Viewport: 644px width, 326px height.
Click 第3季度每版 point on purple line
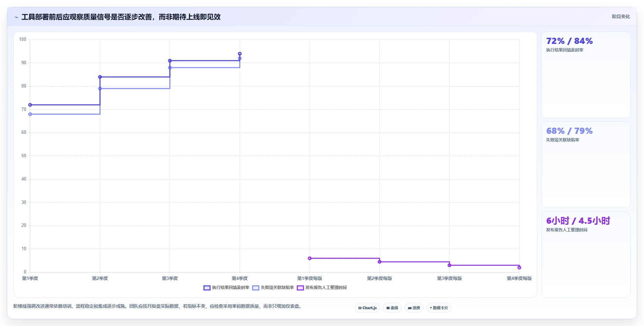click(449, 265)
